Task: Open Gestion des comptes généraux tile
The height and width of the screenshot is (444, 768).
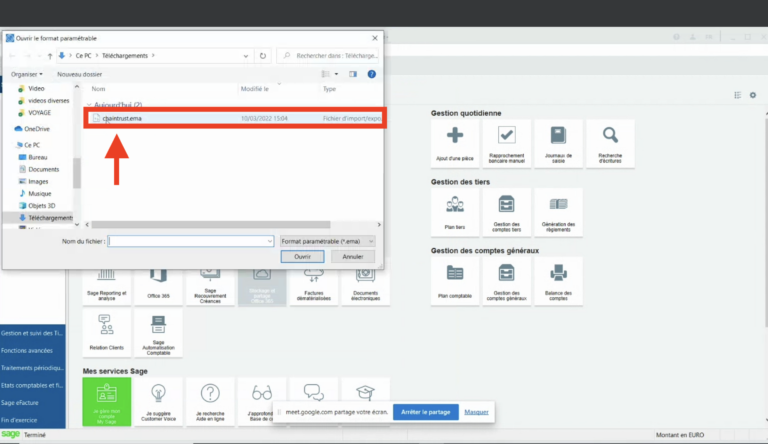Action: (506, 281)
